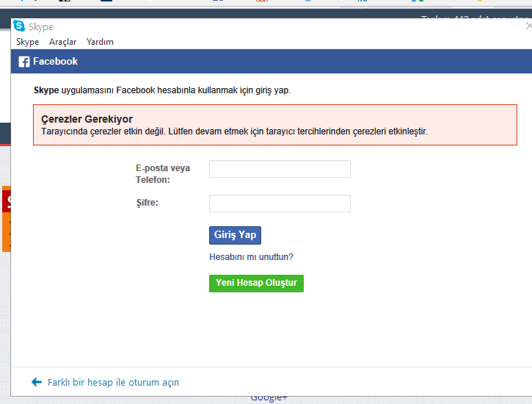This screenshot has height=404, width=532.
Task: Click Farklı bir hesap ile oturum açın link
Action: (x=113, y=382)
